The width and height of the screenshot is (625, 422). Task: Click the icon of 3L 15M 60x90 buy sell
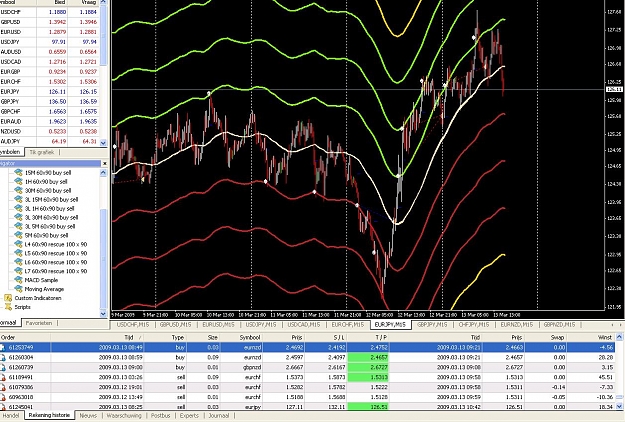18,199
